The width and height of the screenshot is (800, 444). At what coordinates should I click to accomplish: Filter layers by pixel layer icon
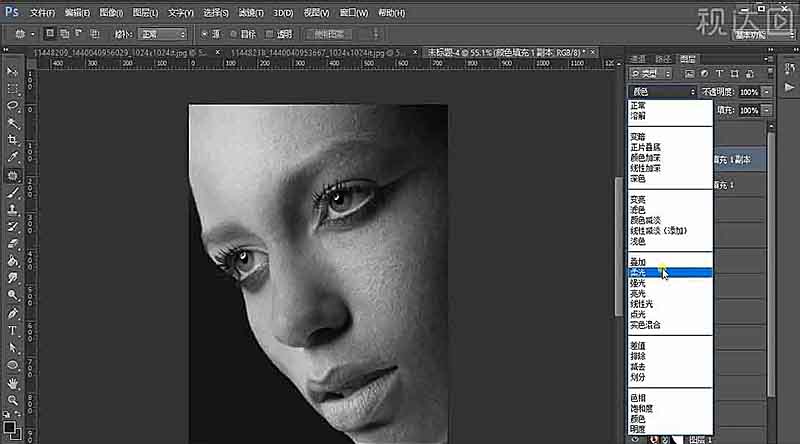pyautogui.click(x=689, y=74)
